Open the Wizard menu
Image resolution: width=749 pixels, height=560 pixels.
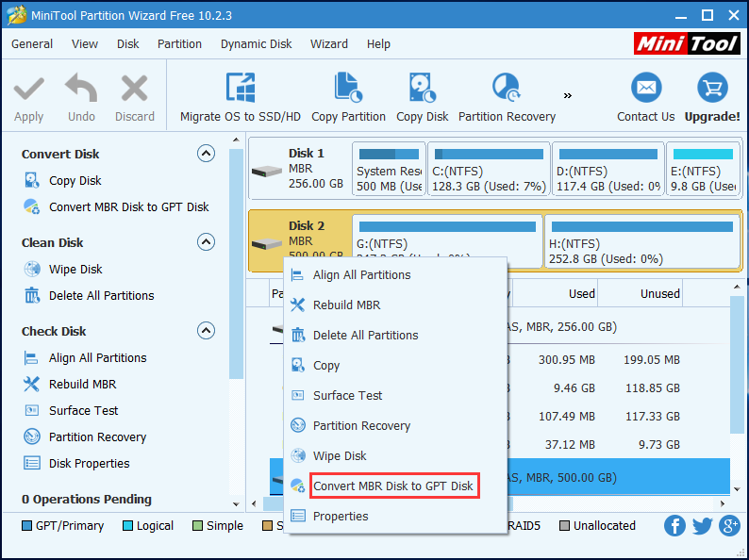coord(329,44)
